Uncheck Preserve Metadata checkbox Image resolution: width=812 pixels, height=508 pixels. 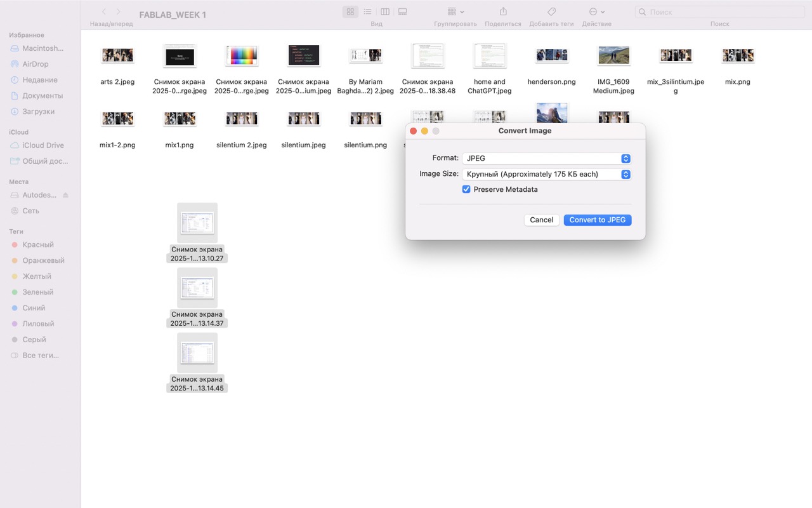tap(466, 189)
